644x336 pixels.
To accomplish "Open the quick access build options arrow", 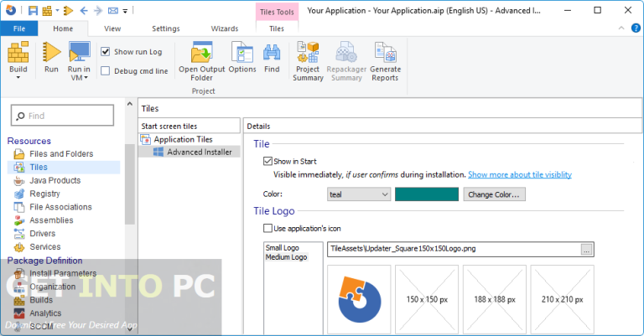I will point(58,11).
